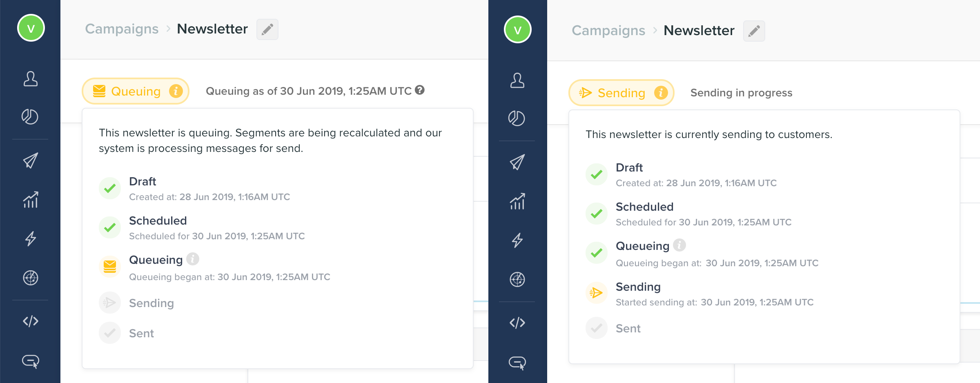This screenshot has height=383, width=980.
Task: Open lightning bolt icon in right sidebar
Action: click(517, 240)
